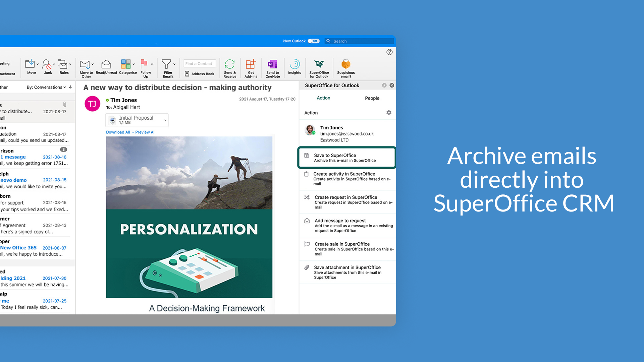644x362 pixels.
Task: Click the Suspicious email? icon
Action: 346,64
